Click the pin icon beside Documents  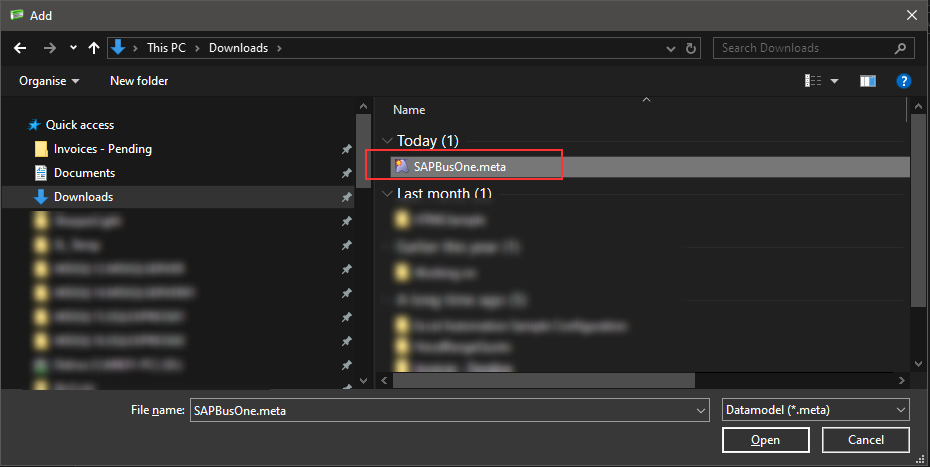pyautogui.click(x=346, y=173)
